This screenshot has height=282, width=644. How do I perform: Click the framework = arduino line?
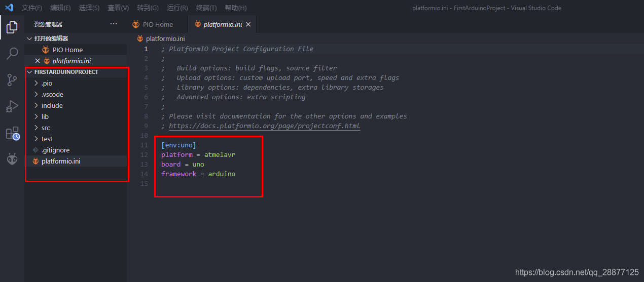coord(198,174)
